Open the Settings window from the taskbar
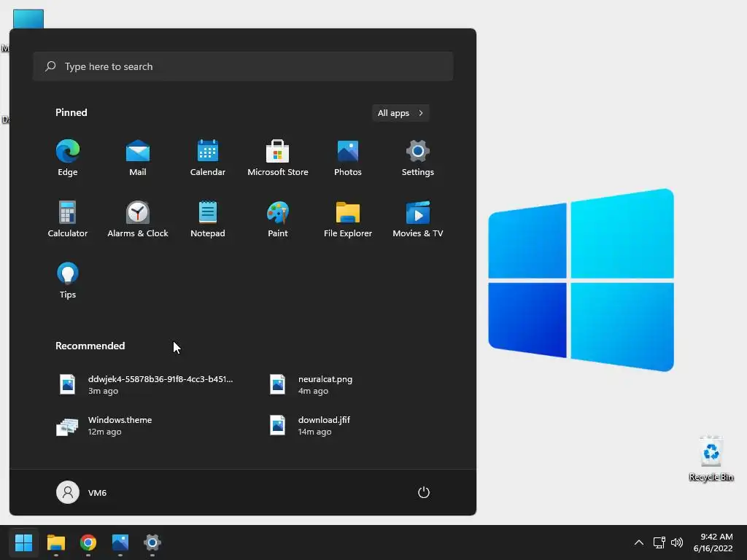The image size is (747, 560). pos(152,542)
